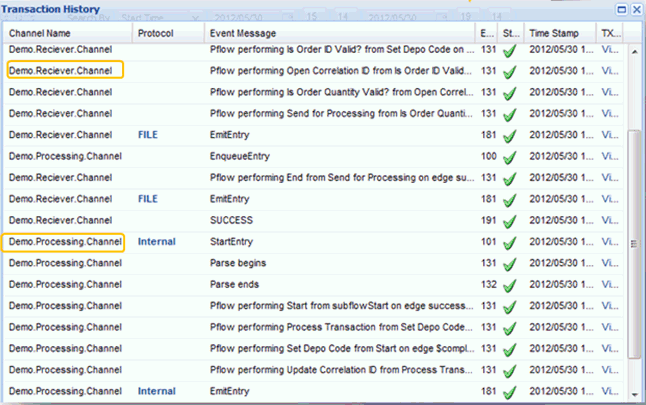
Task: Click green checkmark in SUCCESS row
Action: point(510,222)
